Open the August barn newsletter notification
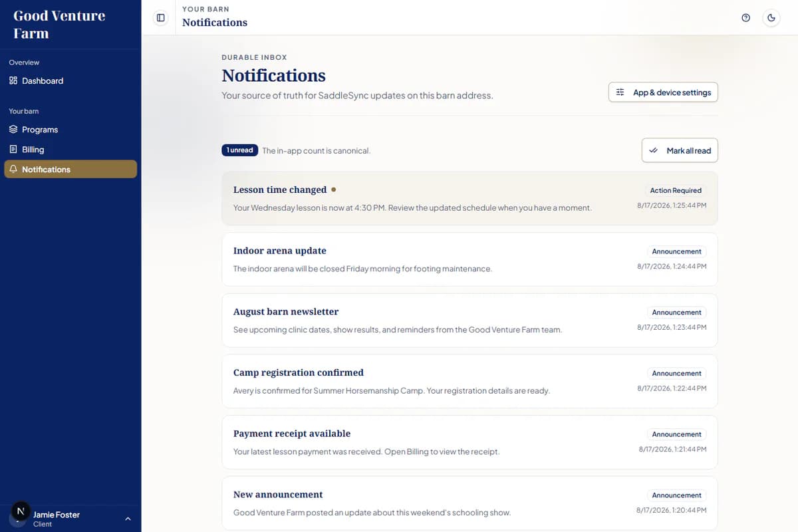Image resolution: width=798 pixels, height=532 pixels. tap(469, 320)
